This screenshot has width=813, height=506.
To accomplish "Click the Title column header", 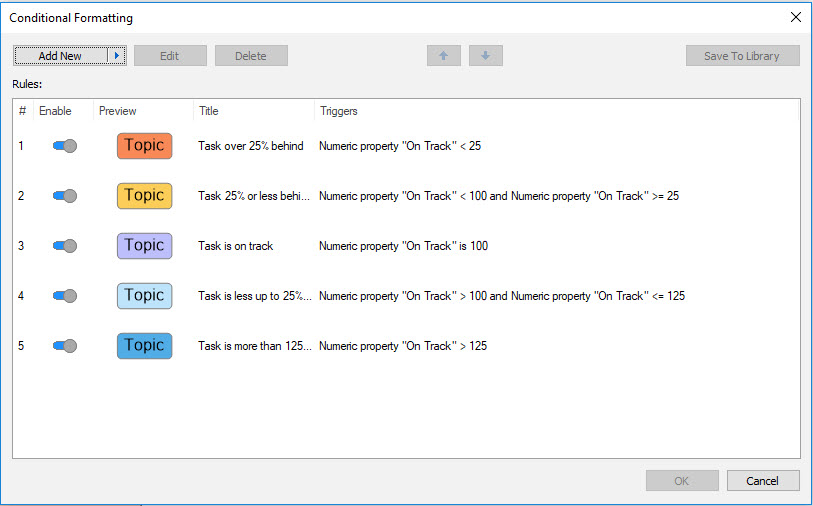I will tap(209, 111).
